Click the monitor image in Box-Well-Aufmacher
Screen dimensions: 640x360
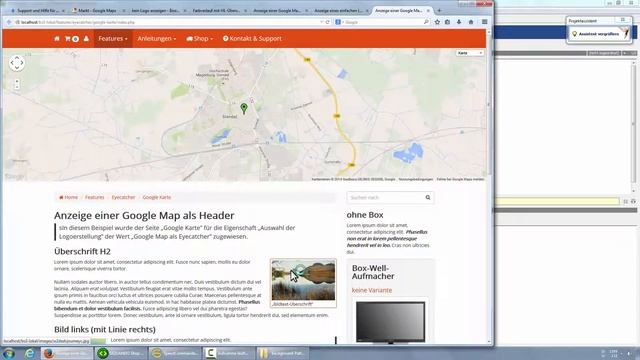pos(390,322)
